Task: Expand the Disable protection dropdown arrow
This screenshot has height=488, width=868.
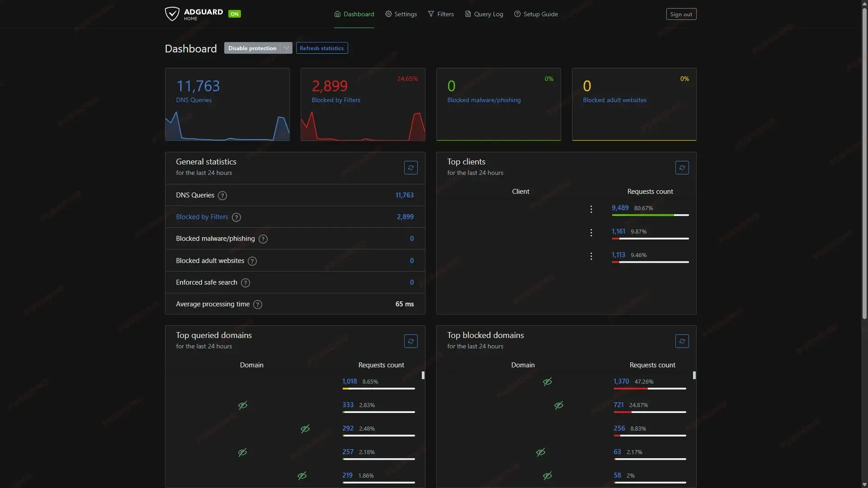Action: click(286, 48)
